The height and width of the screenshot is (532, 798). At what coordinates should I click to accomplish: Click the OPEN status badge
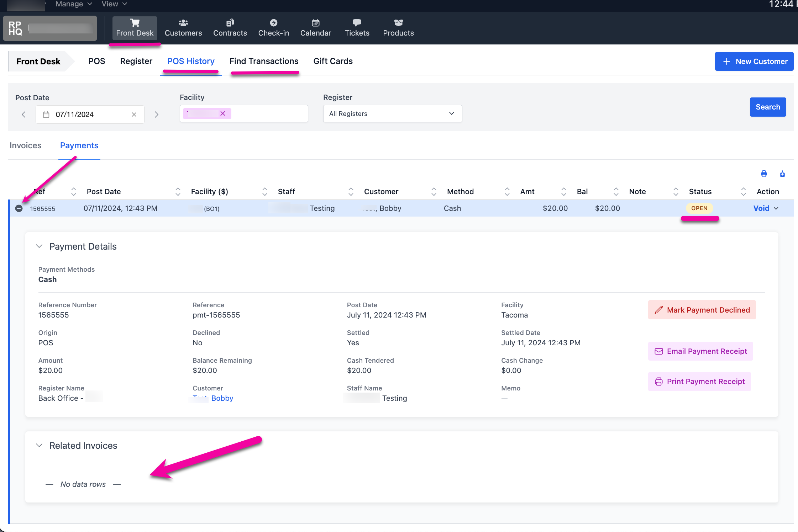(x=699, y=208)
